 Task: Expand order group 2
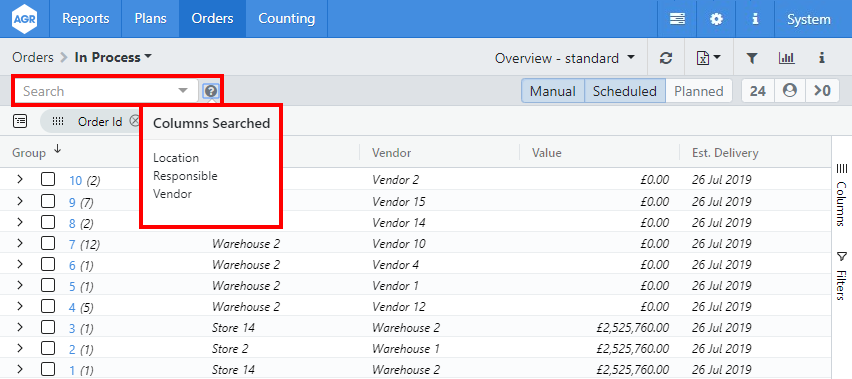coord(20,348)
